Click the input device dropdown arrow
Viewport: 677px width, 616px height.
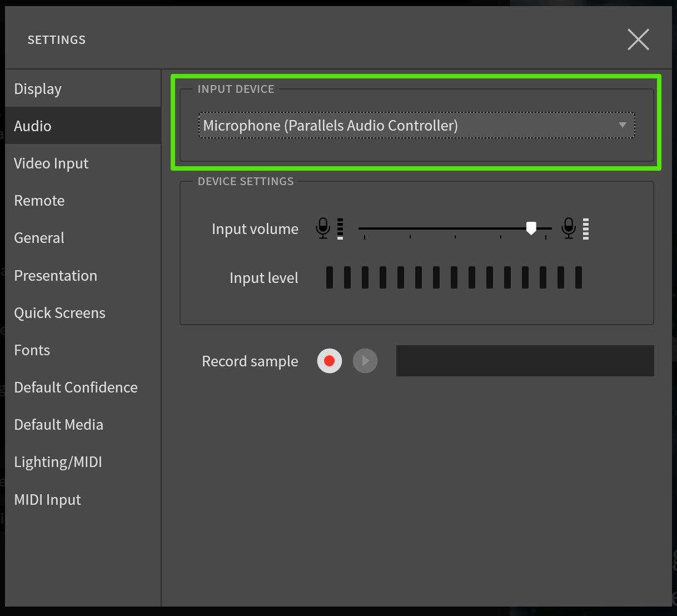623,125
